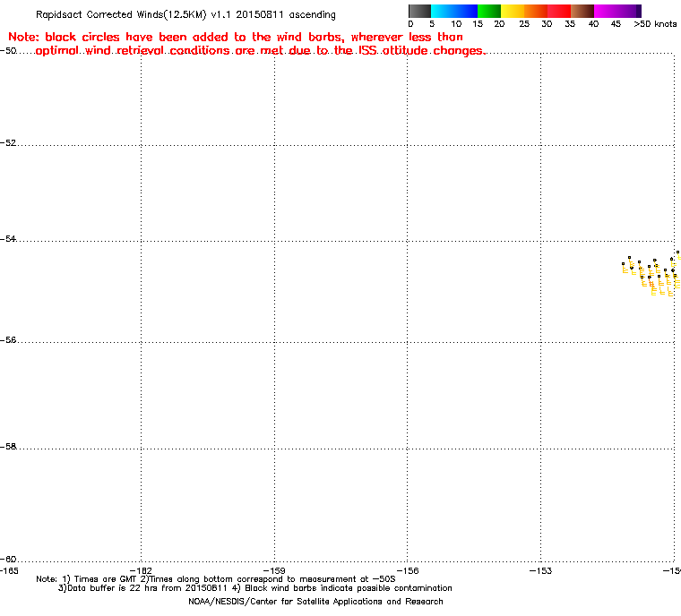Click the longitude label -153
The width and height of the screenshot is (681, 616).
click(540, 570)
